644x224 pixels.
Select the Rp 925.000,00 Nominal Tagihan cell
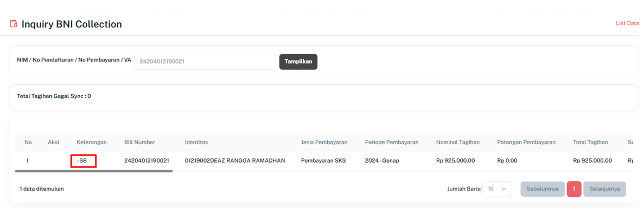[x=456, y=160]
